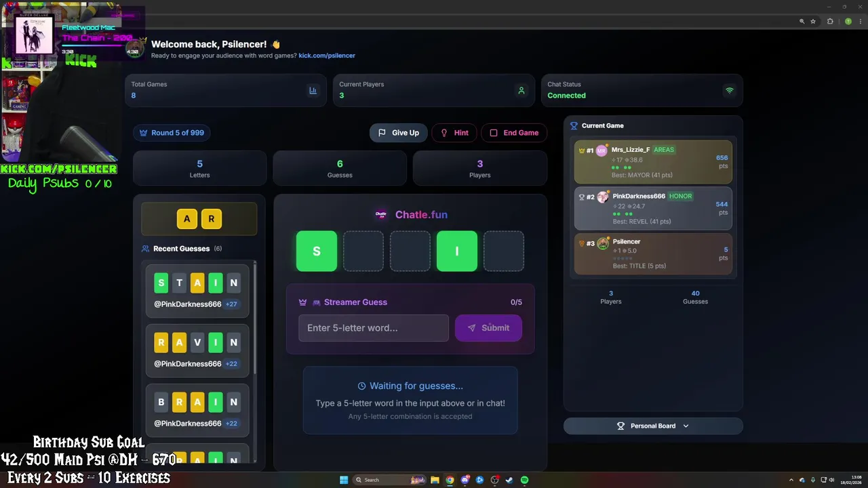The height and width of the screenshot is (488, 868).
Task: Click the Chat Status wifi icon
Action: click(730, 90)
